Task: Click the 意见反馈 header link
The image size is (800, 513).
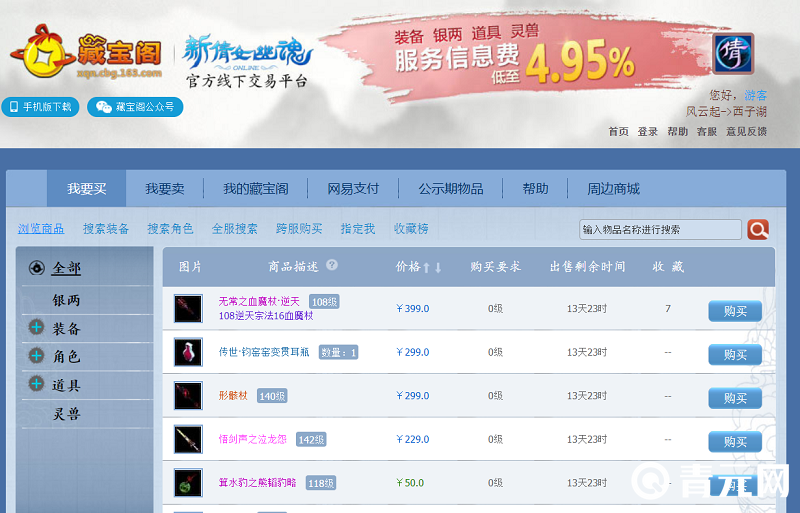Action: (x=746, y=132)
